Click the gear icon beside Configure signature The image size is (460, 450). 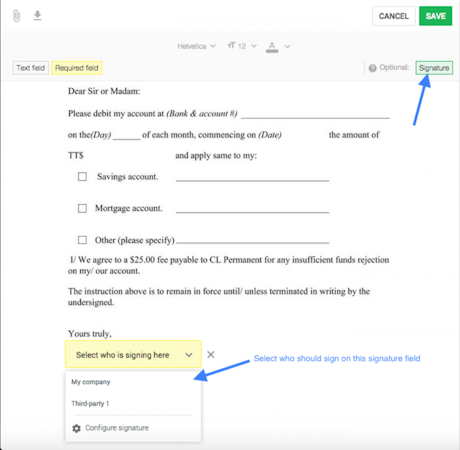tap(76, 428)
